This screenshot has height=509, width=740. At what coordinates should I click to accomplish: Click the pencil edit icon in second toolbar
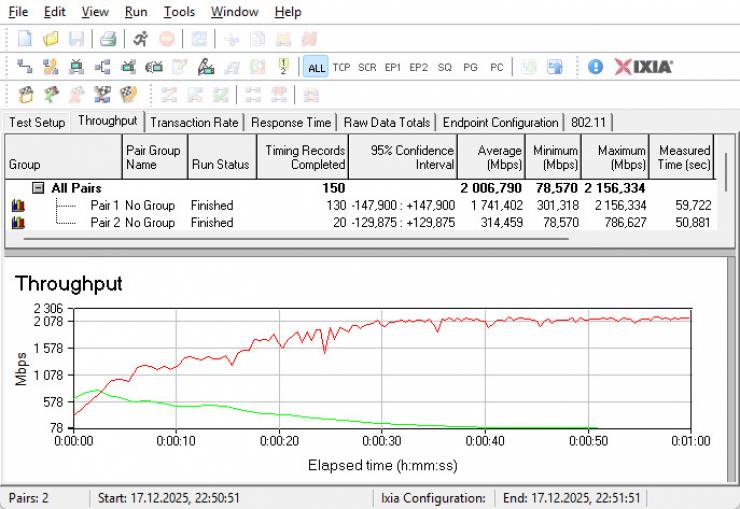pyautogui.click(x=206, y=67)
